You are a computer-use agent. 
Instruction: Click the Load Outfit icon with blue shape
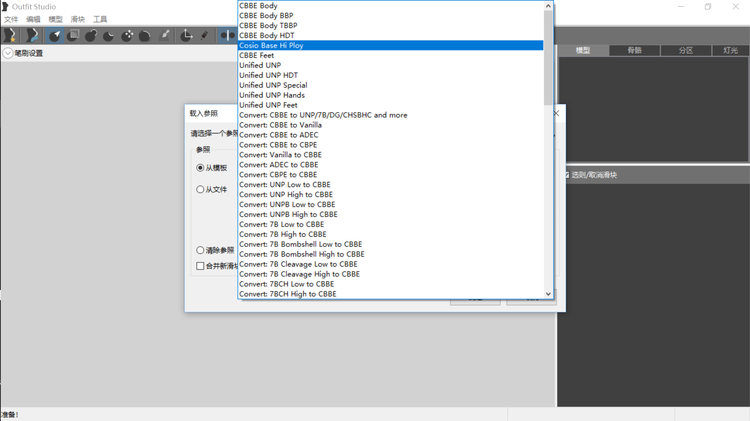pos(32,35)
